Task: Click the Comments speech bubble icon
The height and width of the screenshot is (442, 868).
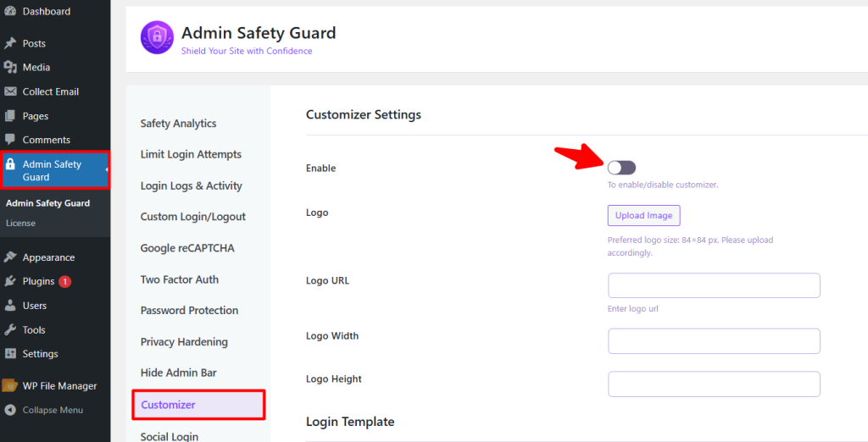Action: [x=10, y=140]
